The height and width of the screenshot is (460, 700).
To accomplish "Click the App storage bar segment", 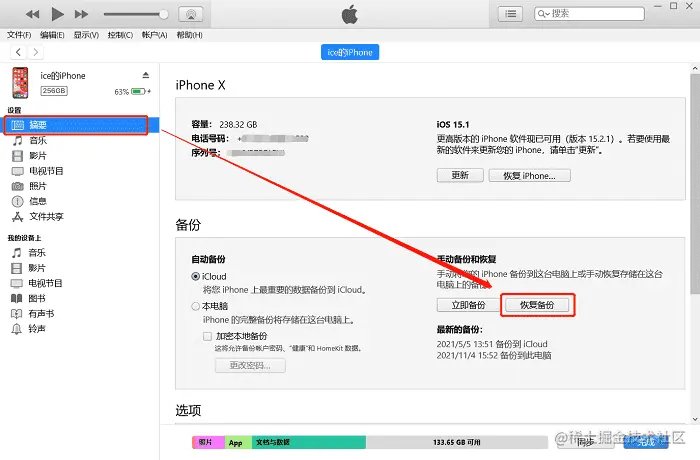I will point(238,442).
